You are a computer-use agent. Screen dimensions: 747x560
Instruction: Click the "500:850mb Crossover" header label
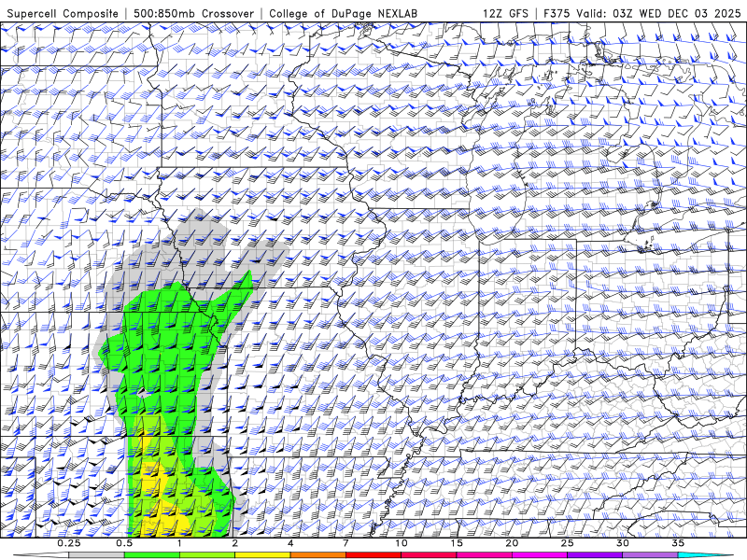pyautogui.click(x=194, y=13)
